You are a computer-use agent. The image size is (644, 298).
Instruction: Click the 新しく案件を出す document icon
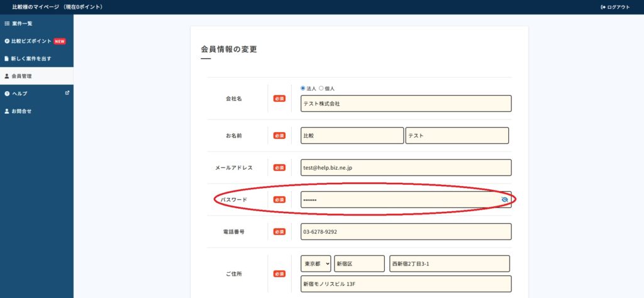point(7,58)
